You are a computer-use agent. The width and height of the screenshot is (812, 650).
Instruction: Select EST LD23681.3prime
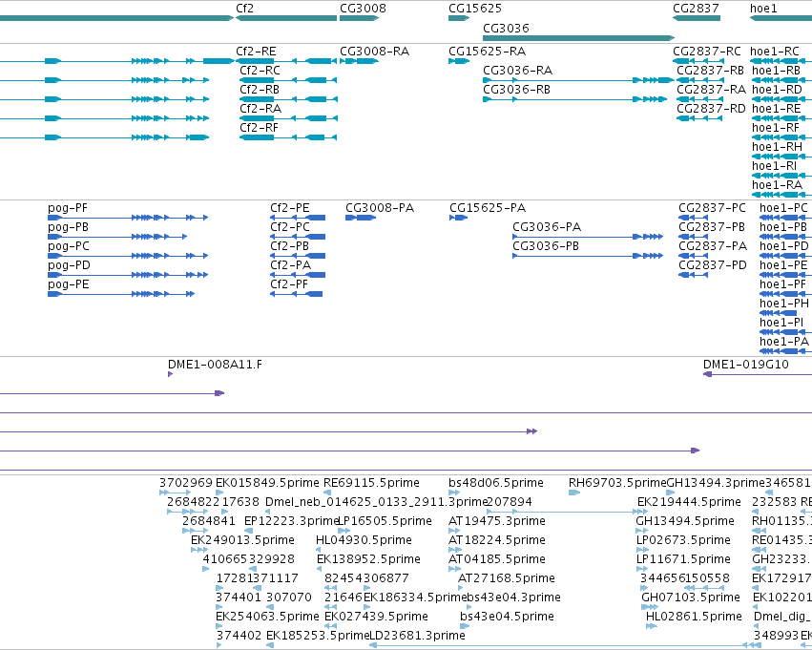[x=565, y=645]
